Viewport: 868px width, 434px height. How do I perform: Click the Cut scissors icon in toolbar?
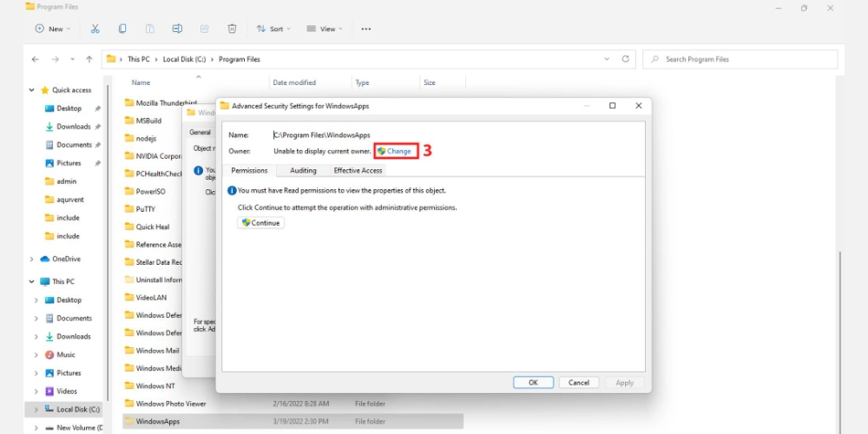point(95,29)
